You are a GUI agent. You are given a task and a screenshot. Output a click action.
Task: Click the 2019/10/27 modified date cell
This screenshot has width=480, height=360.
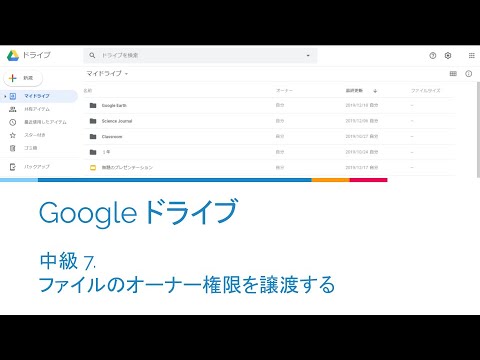tap(362, 137)
